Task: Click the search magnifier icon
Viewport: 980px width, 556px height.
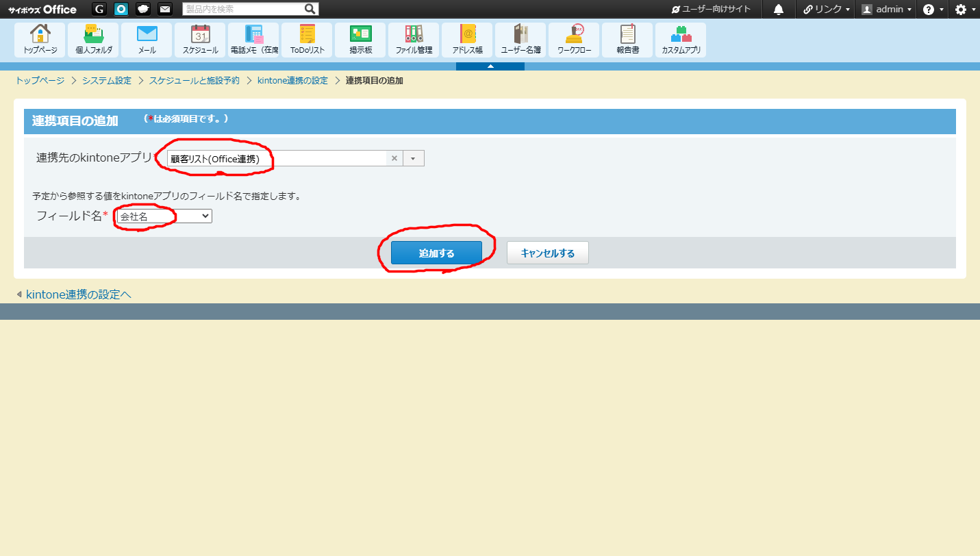Action: (310, 9)
